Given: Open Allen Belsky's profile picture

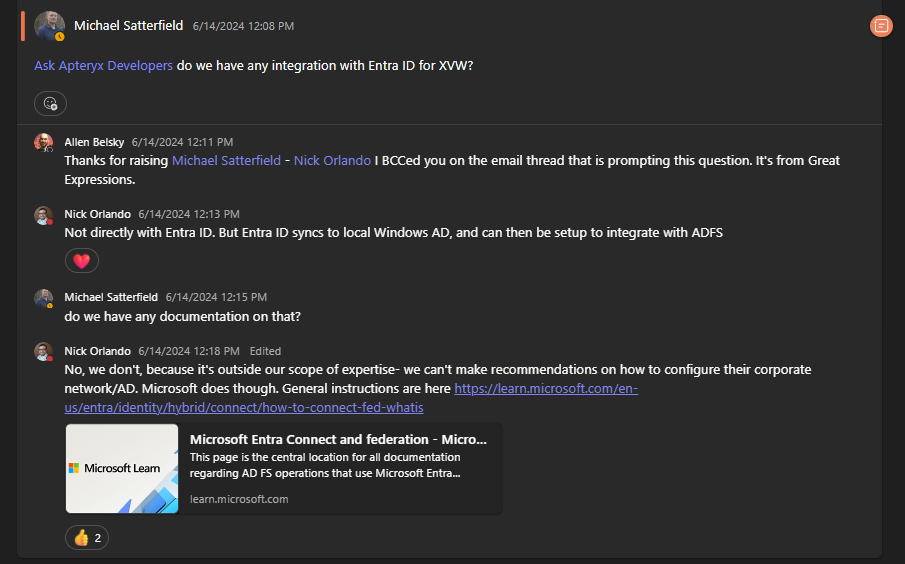Looking at the screenshot, I should 43,143.
